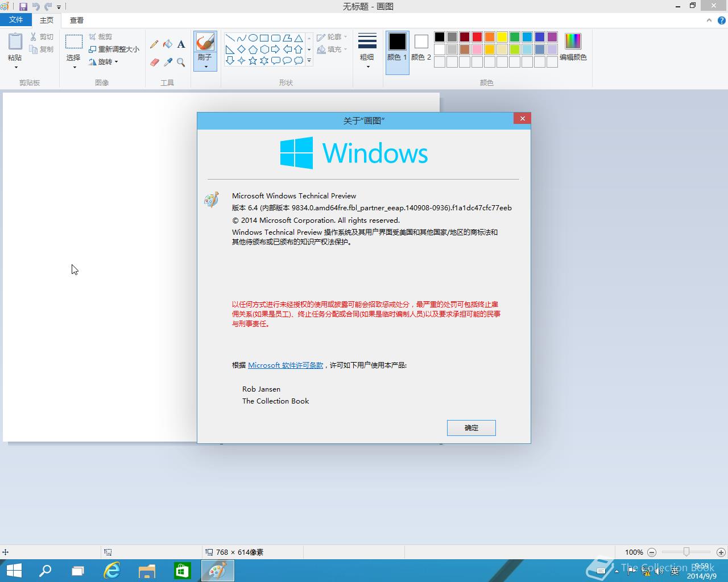Open Customize Quick Access Toolbar arrow
Image resolution: width=728 pixels, height=582 pixels.
pyautogui.click(x=59, y=7)
